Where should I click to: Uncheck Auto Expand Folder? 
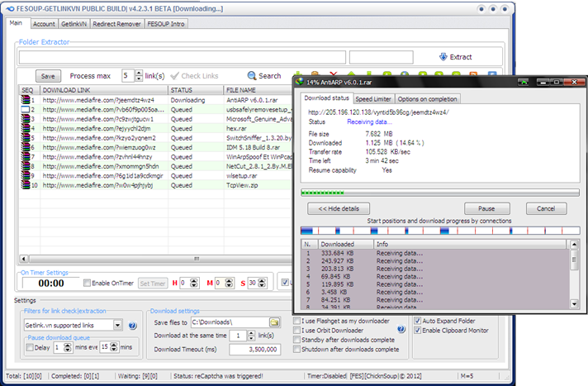coord(417,321)
